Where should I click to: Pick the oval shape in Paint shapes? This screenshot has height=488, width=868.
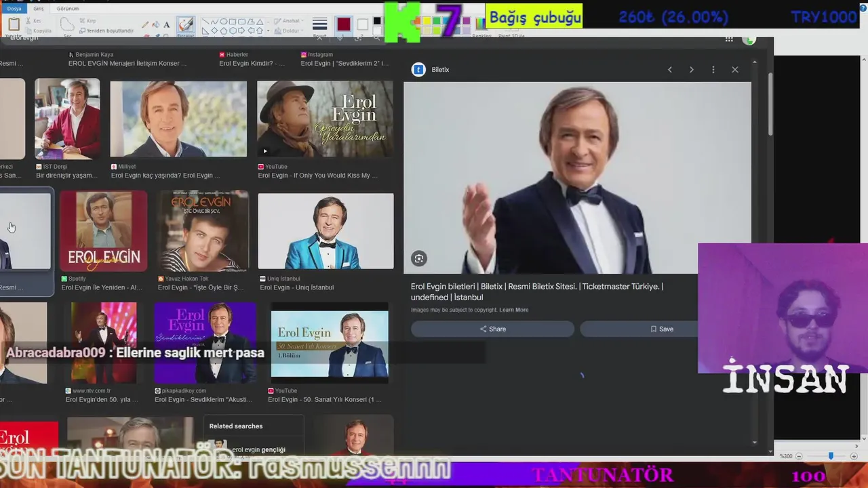click(223, 22)
